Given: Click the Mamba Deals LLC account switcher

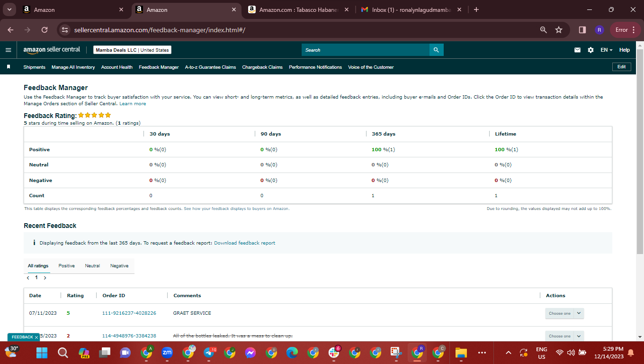Looking at the screenshot, I should click(132, 50).
